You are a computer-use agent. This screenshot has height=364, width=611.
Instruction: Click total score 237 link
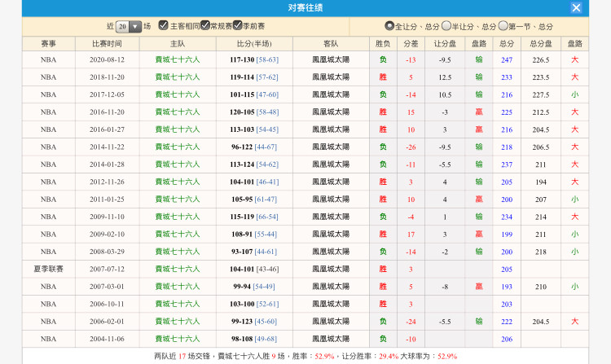click(x=507, y=164)
